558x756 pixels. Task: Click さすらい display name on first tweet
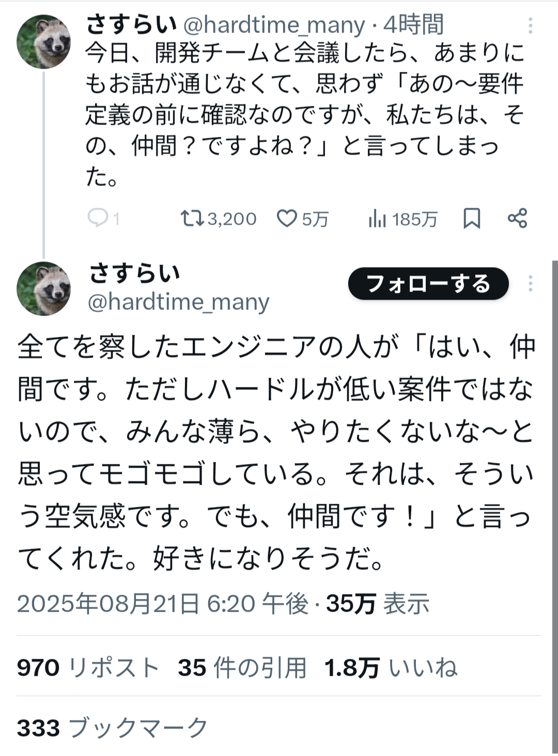pos(131,24)
